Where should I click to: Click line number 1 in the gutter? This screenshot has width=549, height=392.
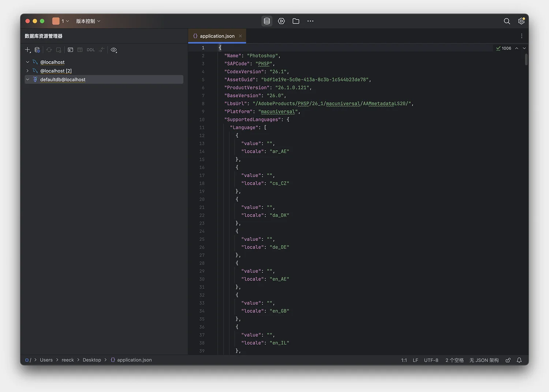pos(203,48)
